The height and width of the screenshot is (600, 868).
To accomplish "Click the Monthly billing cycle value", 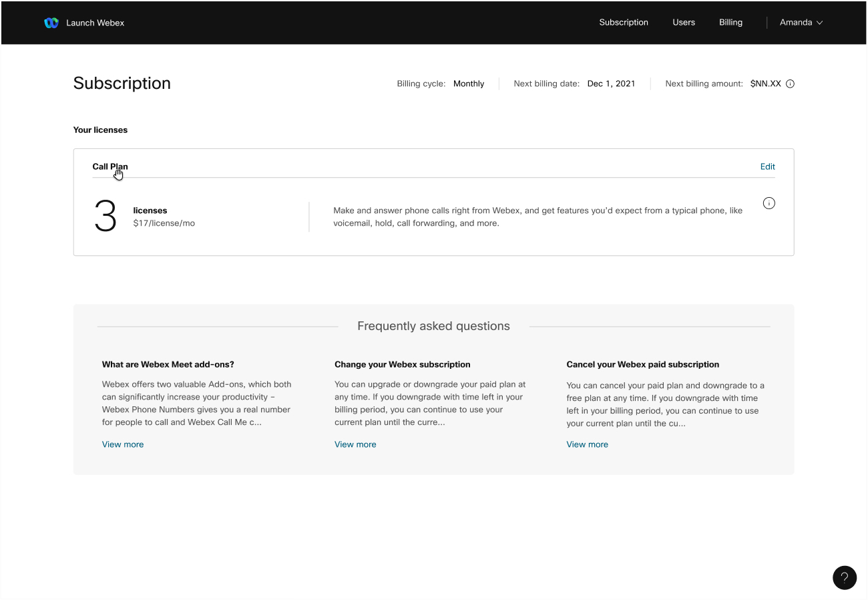I will pyautogui.click(x=469, y=84).
